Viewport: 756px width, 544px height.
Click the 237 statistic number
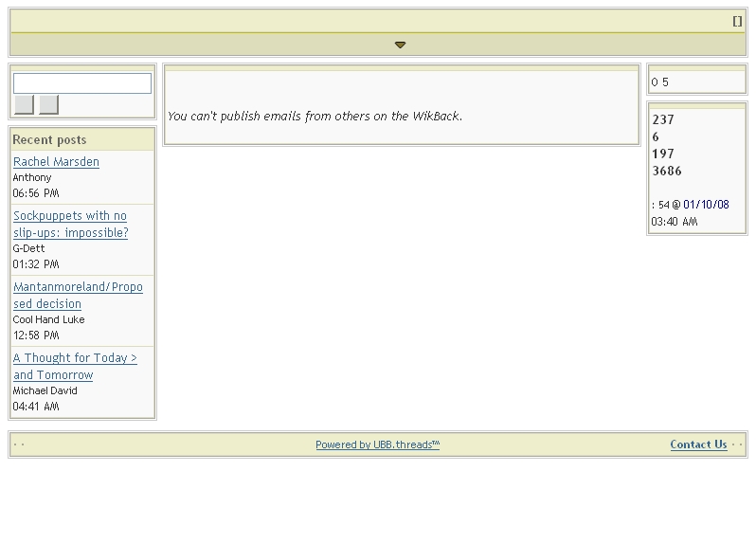coord(663,120)
